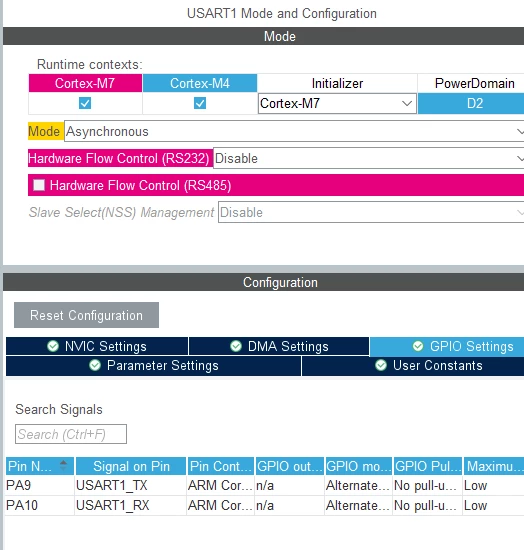Click the Maximum output speed column header
Image resolution: width=524 pixels, height=550 pixels.
click(x=494, y=466)
